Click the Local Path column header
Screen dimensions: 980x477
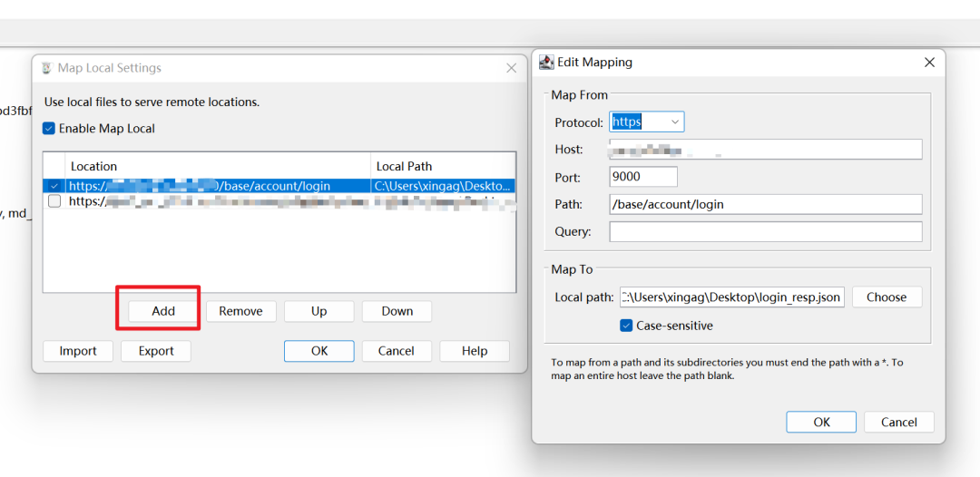coord(443,166)
